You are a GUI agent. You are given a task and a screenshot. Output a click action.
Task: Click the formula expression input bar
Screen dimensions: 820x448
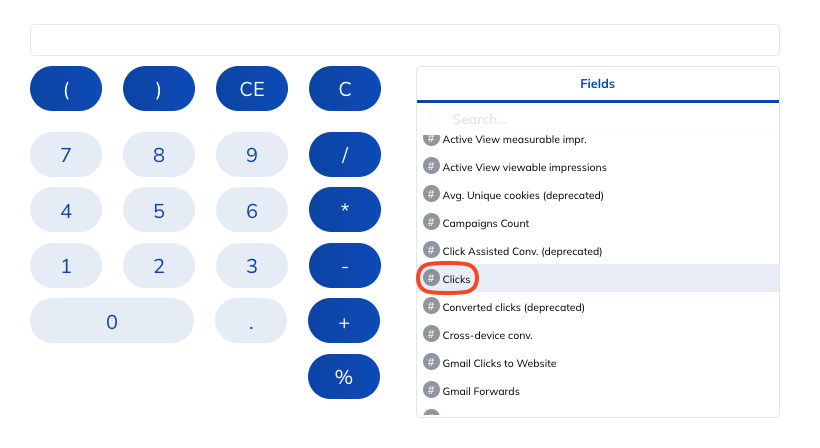pyautogui.click(x=405, y=40)
